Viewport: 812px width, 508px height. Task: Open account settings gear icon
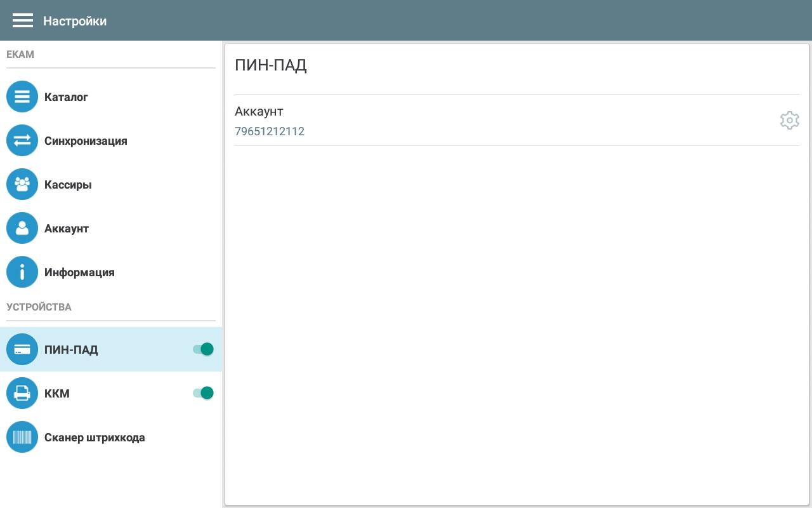[789, 121]
